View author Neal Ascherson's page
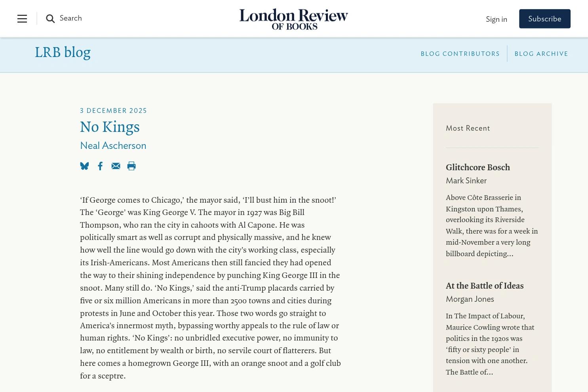 click(113, 145)
